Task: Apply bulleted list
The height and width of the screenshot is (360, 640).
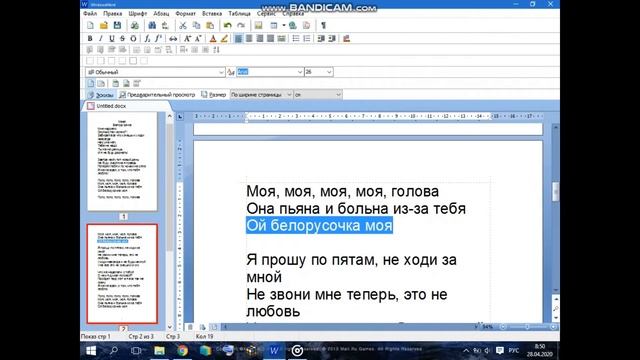Action: point(296,39)
